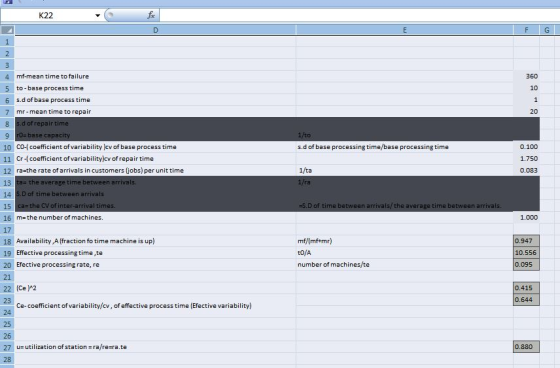The image size is (560, 368).
Task: Click the mf/(mf+mr) formula text cell
Action: [405, 241]
